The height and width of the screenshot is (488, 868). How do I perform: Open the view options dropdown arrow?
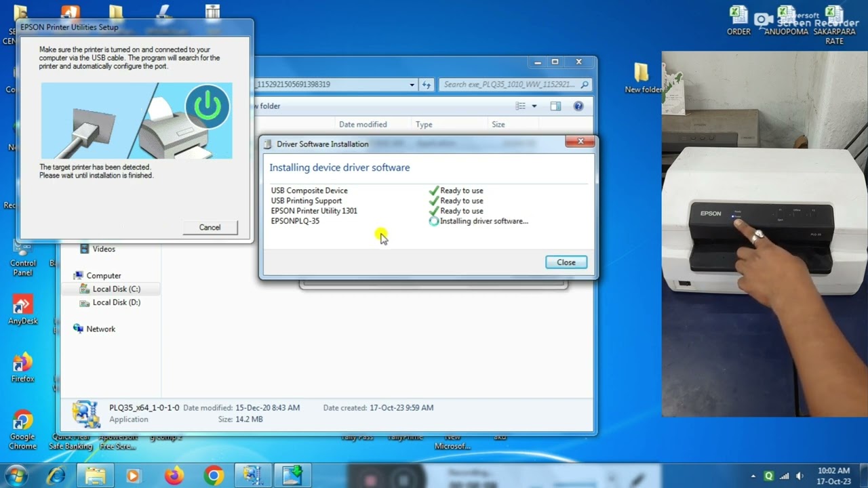click(x=534, y=106)
